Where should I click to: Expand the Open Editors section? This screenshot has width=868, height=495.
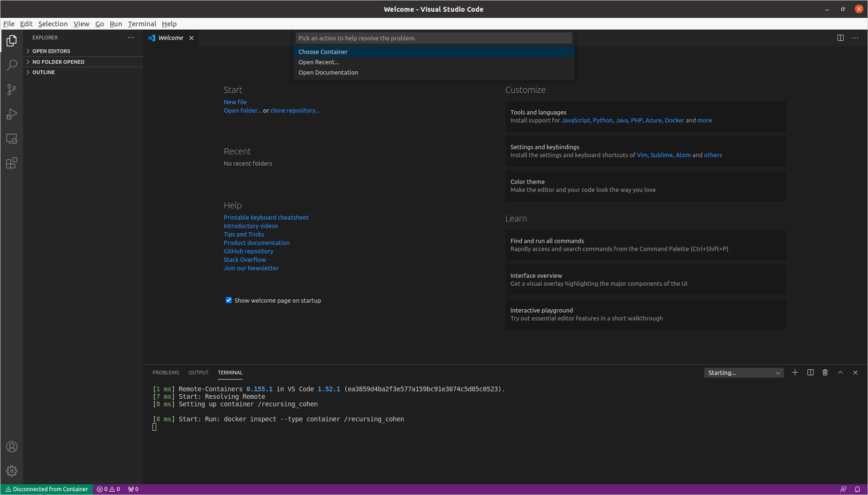83,51
